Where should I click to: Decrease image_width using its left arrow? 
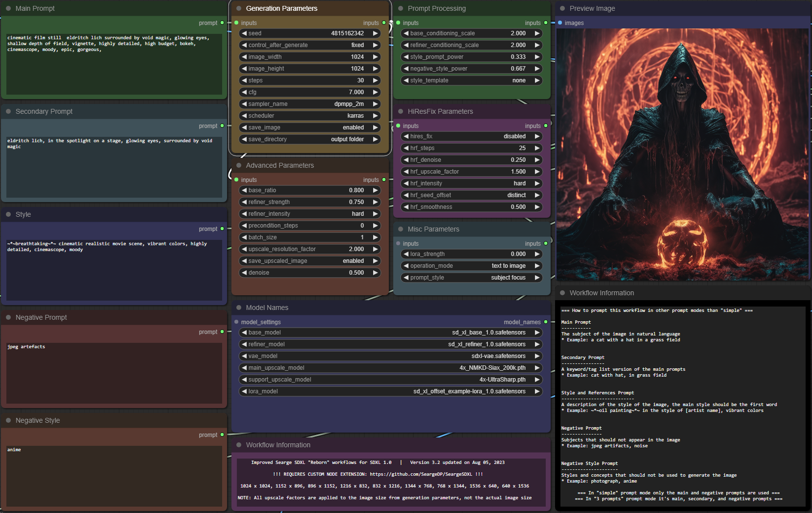pyautogui.click(x=244, y=57)
